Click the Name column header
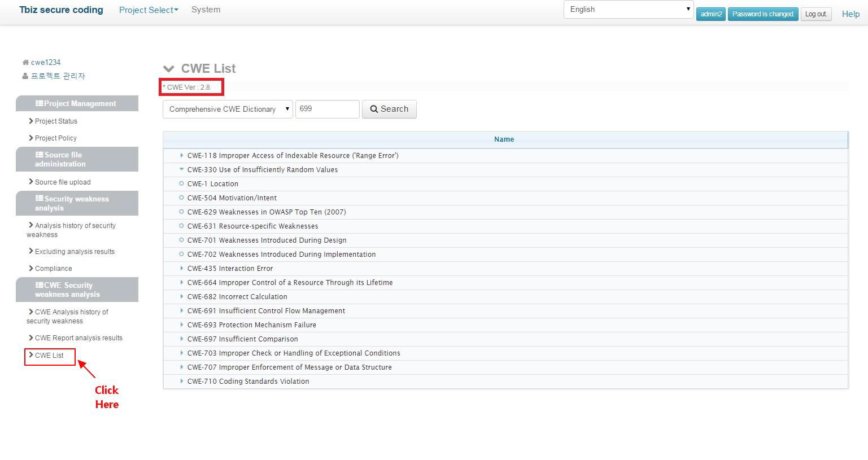868x460 pixels. pyautogui.click(x=505, y=139)
